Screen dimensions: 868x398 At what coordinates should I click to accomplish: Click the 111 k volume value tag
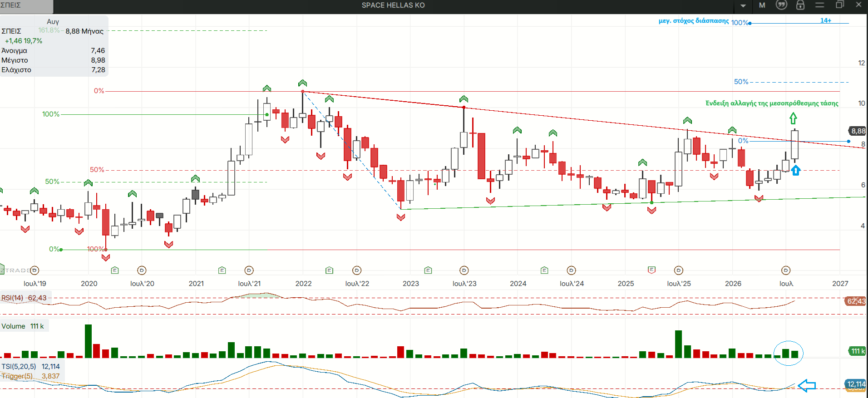[858, 351]
